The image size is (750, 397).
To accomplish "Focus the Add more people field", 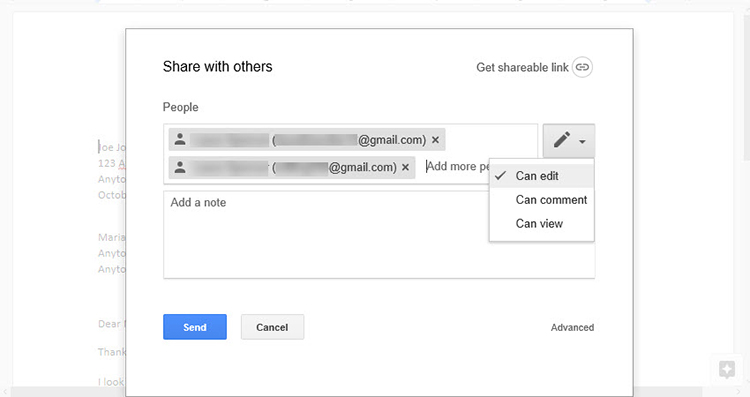I will [x=457, y=166].
